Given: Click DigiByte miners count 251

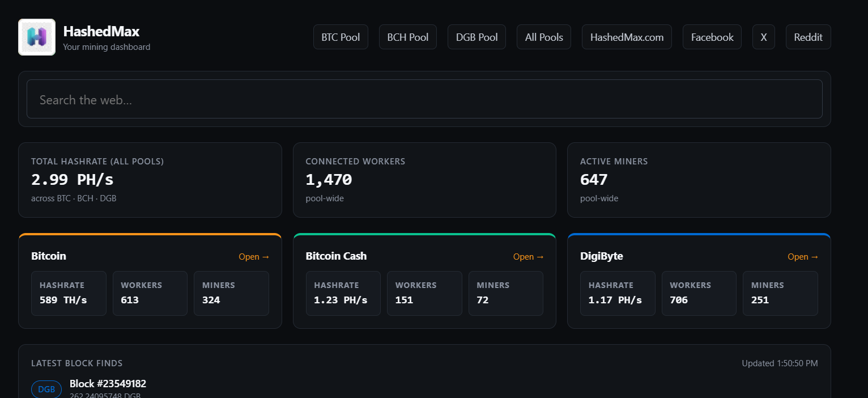Looking at the screenshot, I should 760,300.
